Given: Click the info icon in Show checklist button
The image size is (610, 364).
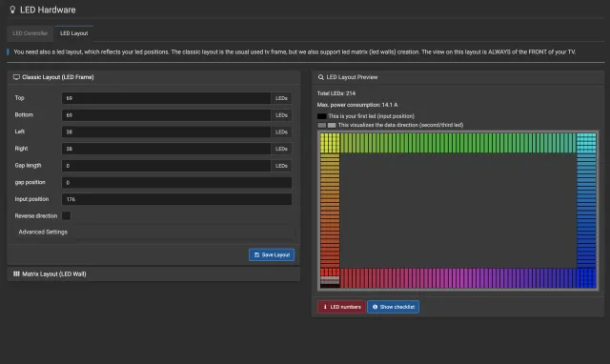Looking at the screenshot, I should 375,307.
